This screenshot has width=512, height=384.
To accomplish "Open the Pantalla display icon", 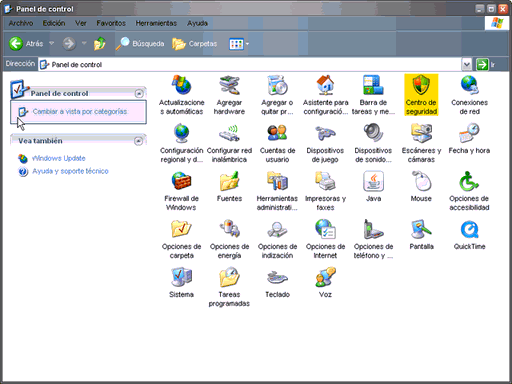I will coord(421,235).
